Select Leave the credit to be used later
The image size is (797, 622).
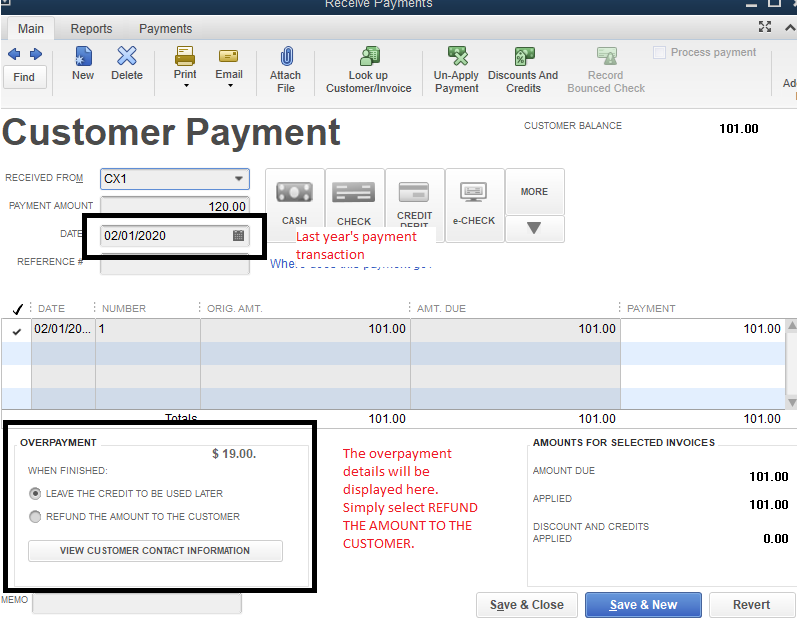click(35, 493)
